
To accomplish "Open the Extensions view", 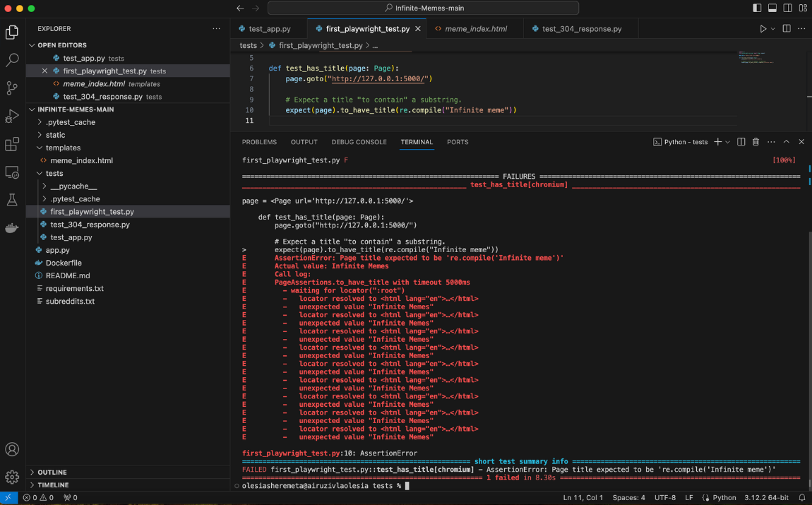I will coord(11,145).
